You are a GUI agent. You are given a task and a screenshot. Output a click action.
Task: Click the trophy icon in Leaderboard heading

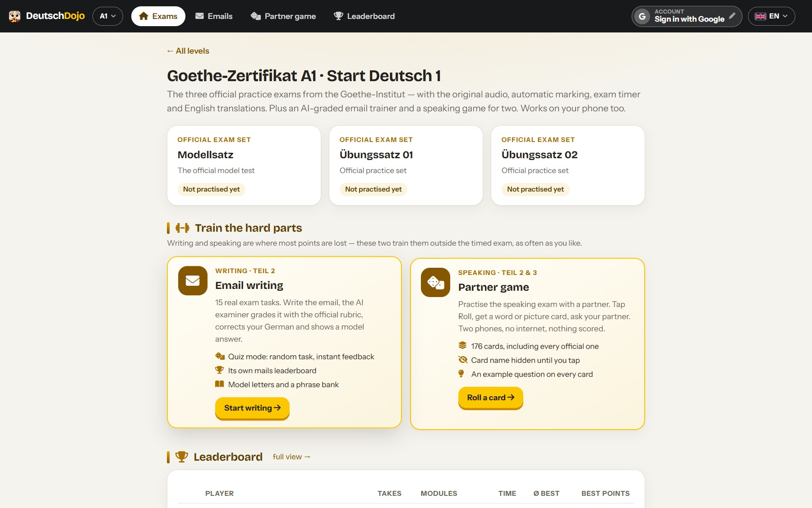[182, 457]
